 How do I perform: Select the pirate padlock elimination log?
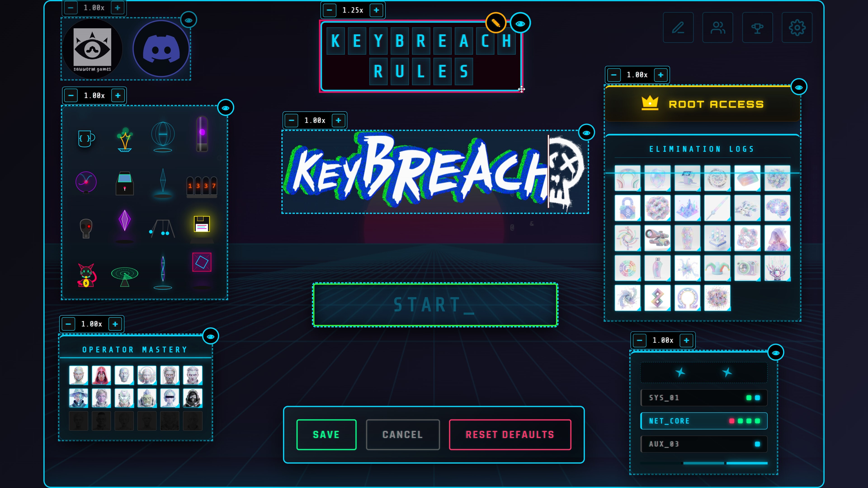point(627,208)
